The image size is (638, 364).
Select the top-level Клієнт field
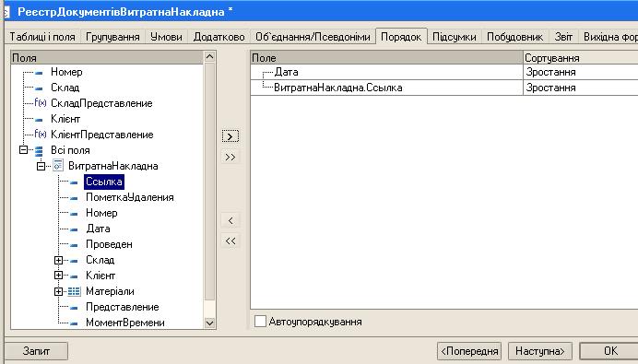(65, 119)
